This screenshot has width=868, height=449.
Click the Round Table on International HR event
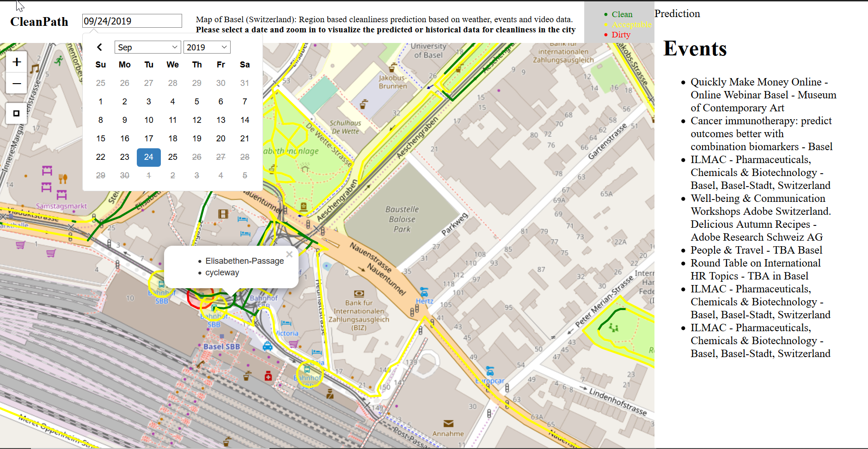(x=756, y=269)
